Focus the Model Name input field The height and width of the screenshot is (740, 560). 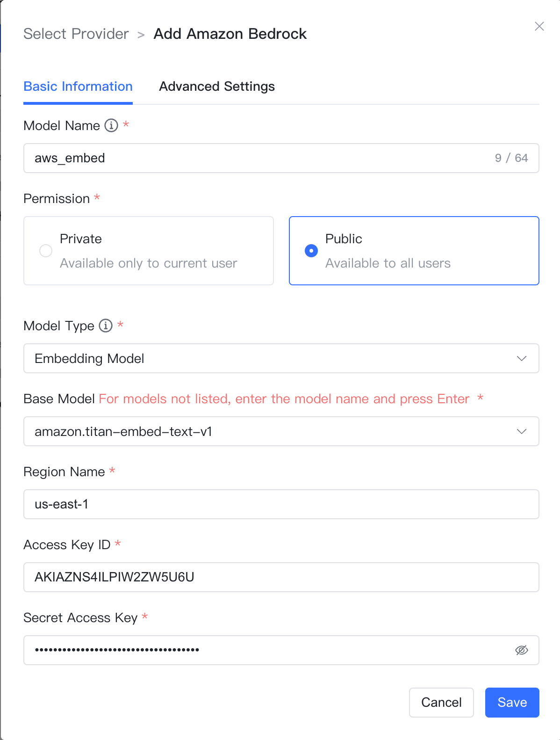coord(281,158)
